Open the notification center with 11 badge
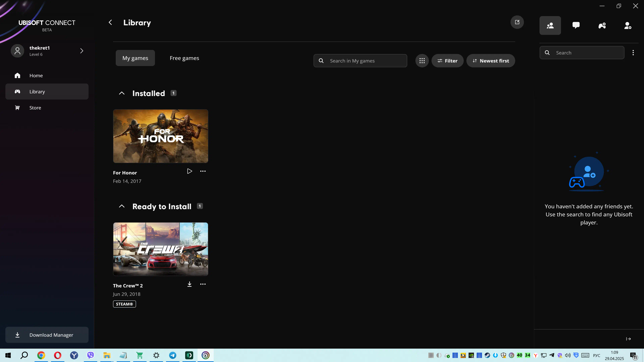 coord(634,355)
